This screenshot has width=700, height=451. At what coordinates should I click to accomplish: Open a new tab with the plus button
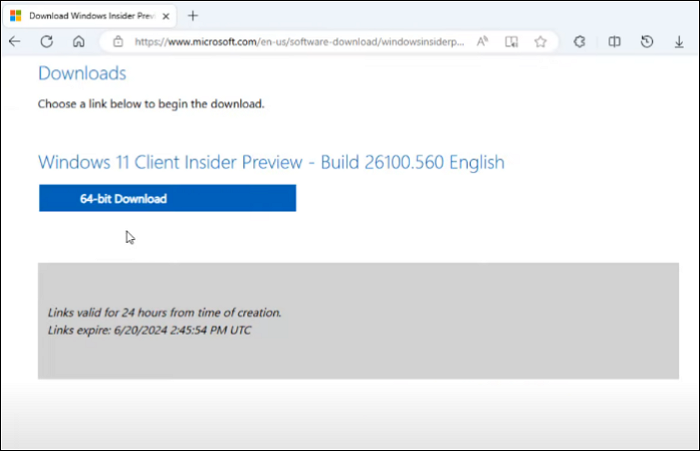(193, 15)
